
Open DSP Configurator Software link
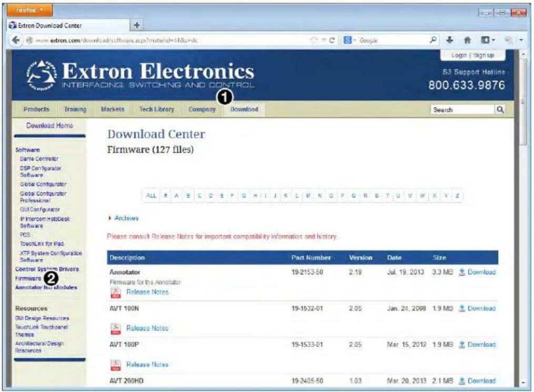(x=40, y=172)
